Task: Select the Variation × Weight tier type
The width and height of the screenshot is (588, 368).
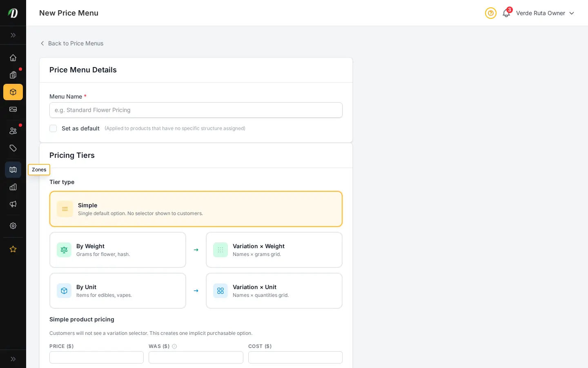Action: pyautogui.click(x=274, y=250)
